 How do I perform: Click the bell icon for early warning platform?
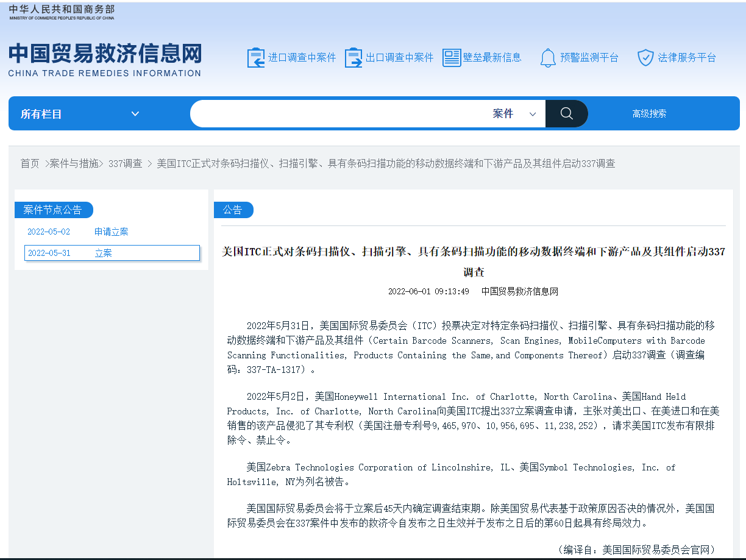[548, 58]
